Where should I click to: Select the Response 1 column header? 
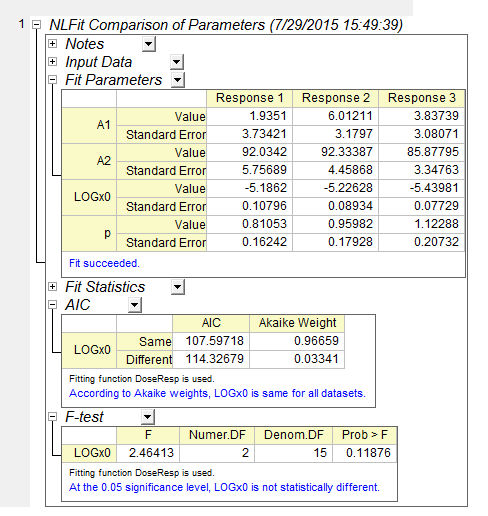pos(249,98)
